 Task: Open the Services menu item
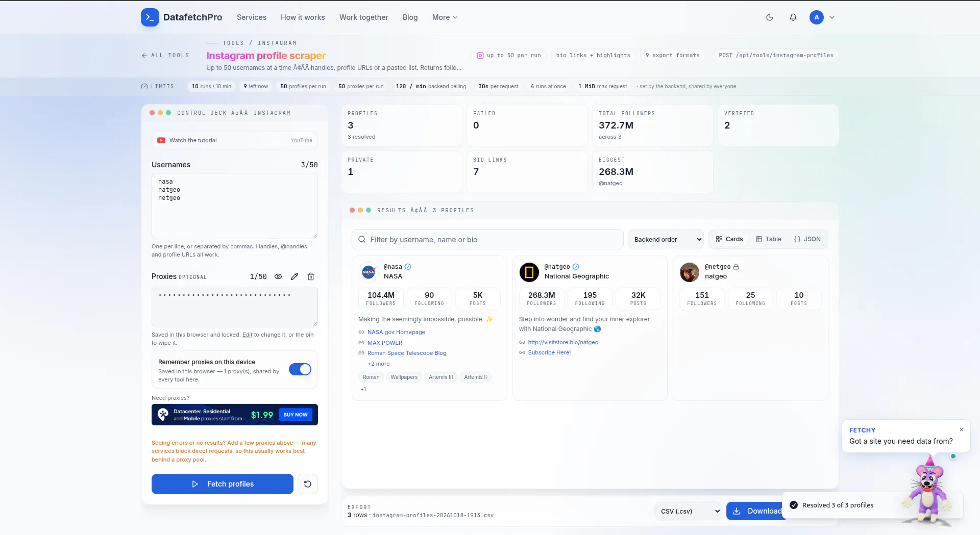click(252, 17)
